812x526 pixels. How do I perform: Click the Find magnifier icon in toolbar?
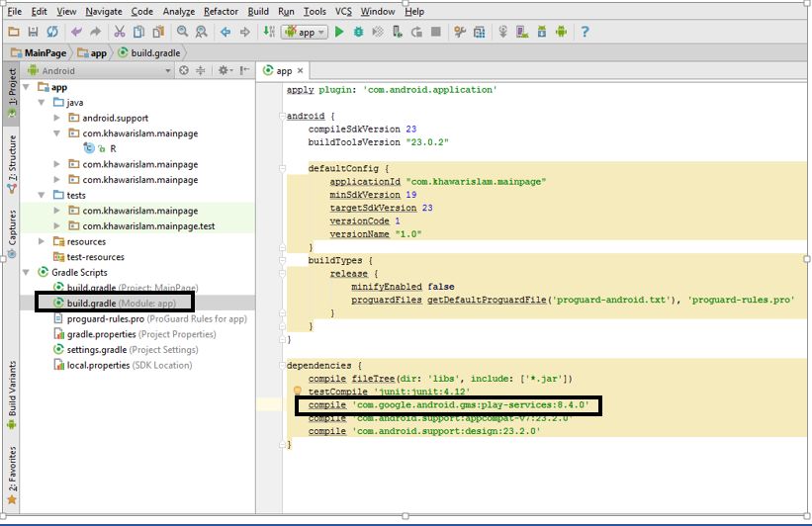coord(183,32)
